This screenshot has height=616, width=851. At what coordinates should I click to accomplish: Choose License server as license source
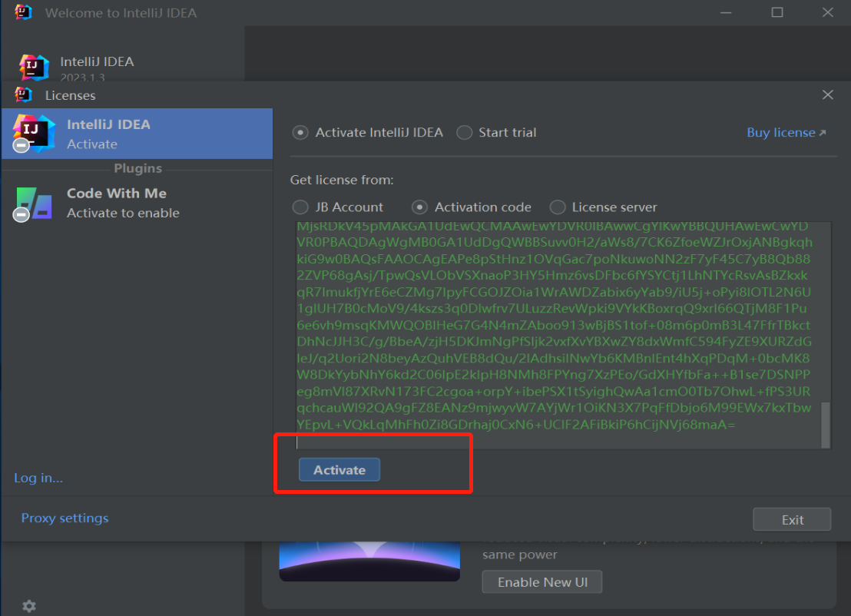(558, 207)
